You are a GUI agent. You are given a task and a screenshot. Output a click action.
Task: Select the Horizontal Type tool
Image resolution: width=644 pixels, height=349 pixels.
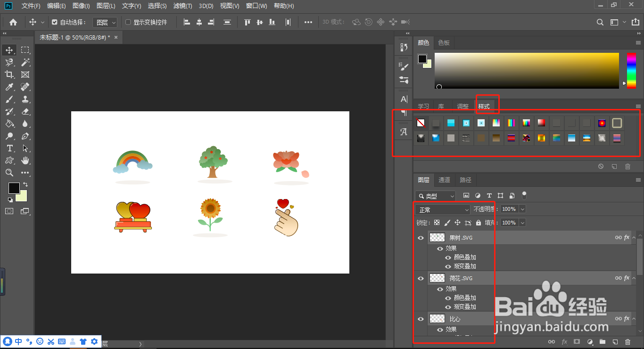tap(9, 149)
